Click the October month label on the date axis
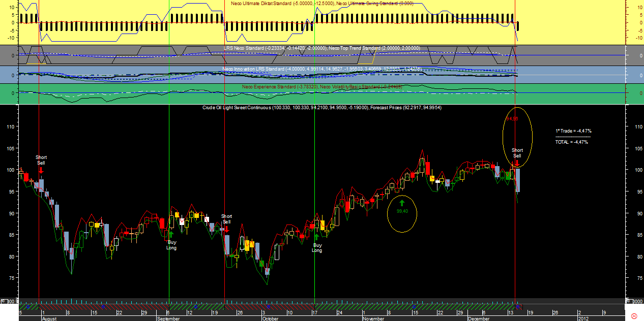This screenshot has width=644, height=321. pyautogui.click(x=271, y=318)
